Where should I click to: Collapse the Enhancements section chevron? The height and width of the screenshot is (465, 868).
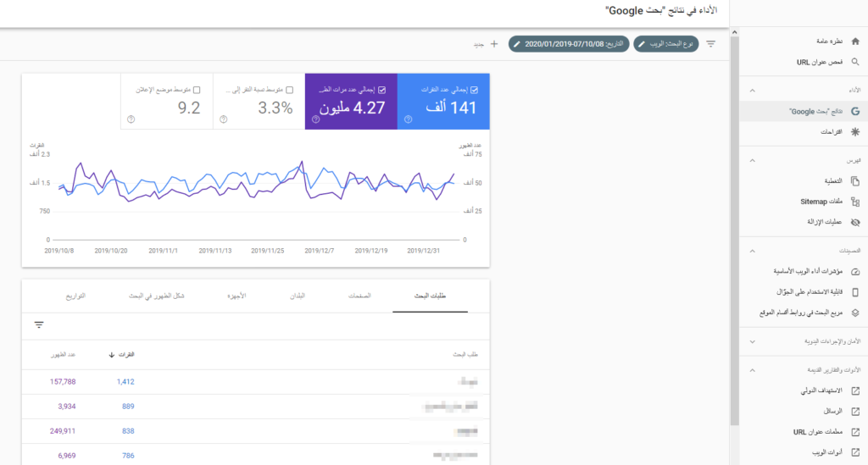pos(753,251)
